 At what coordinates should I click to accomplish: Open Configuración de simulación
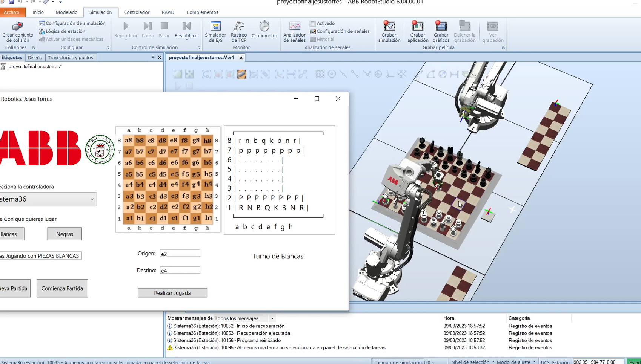click(72, 23)
